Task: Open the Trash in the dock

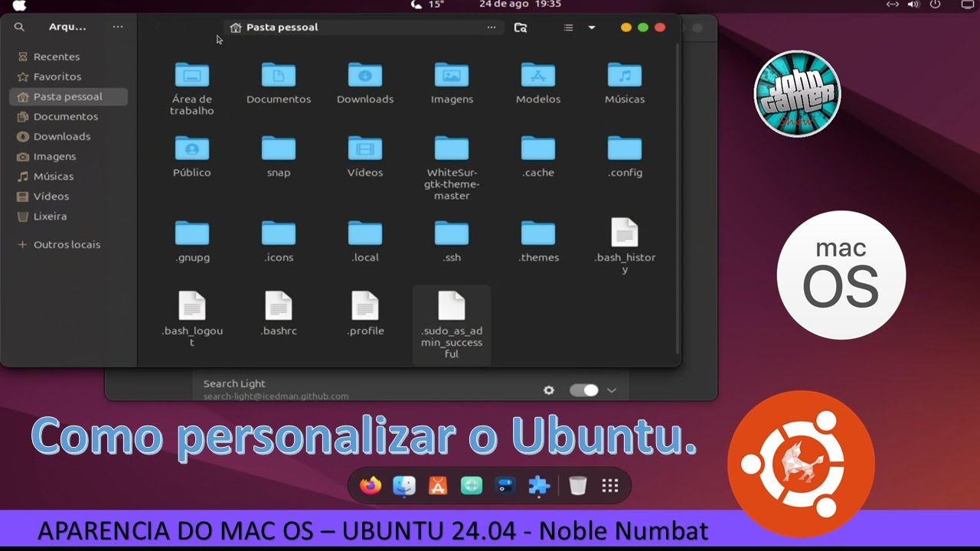Action: click(579, 485)
